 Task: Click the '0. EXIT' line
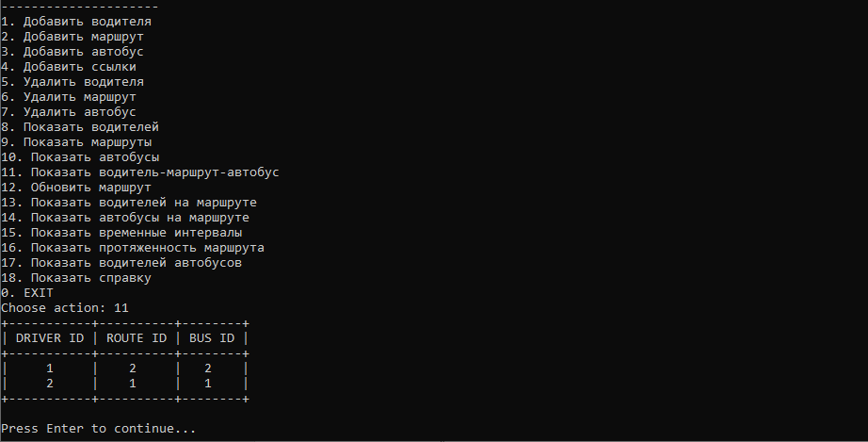tap(27, 293)
